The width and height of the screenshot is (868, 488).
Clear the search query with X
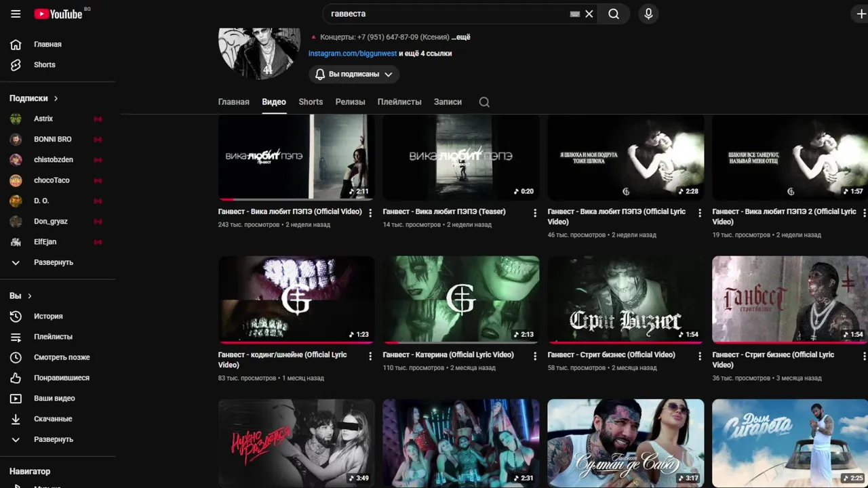tap(589, 14)
